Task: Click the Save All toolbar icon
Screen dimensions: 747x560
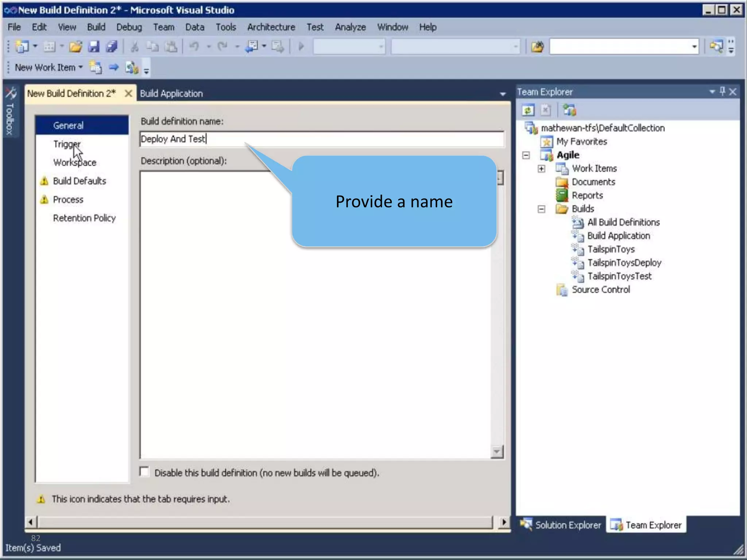Action: (x=112, y=47)
